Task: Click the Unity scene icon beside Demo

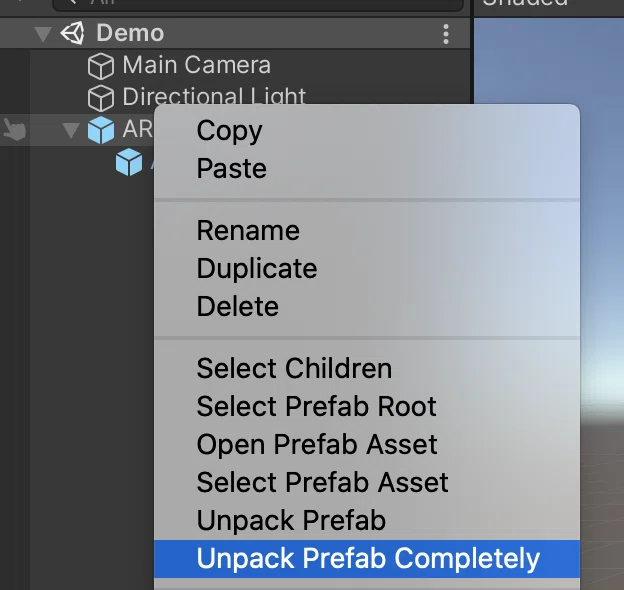Action: 72,33
